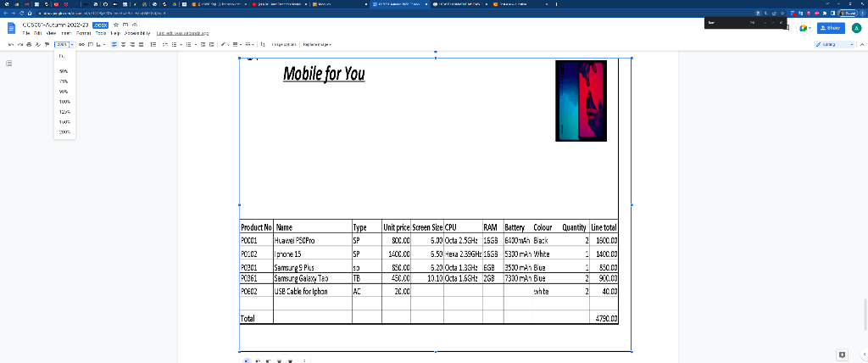Click the document status cloud icon
Image resolution: width=868 pixels, height=363 pixels.
tap(135, 25)
